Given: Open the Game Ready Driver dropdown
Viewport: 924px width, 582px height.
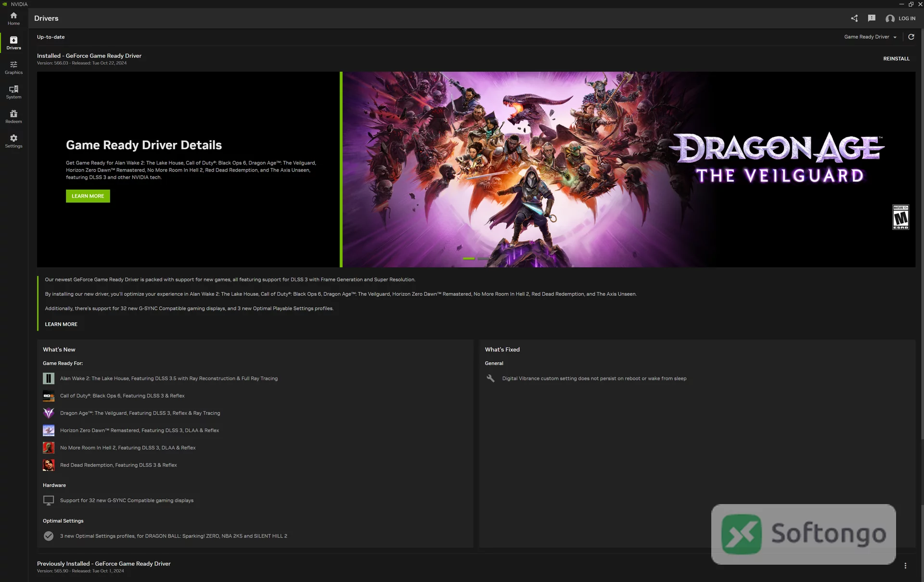Looking at the screenshot, I should click(x=870, y=37).
